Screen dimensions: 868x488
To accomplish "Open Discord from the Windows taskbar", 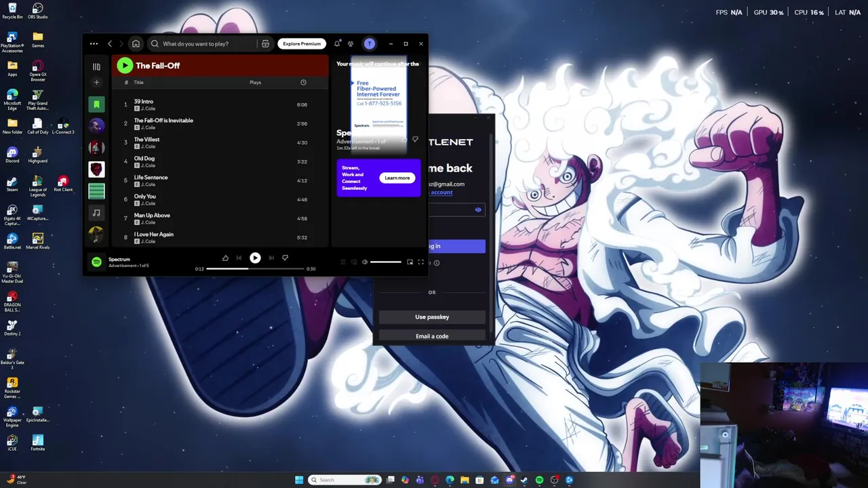I will pos(509,480).
